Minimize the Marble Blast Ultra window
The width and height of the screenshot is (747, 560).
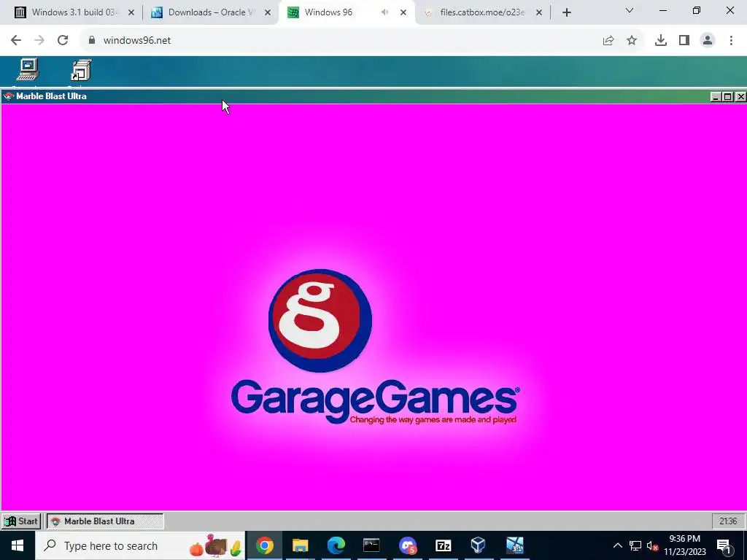click(x=716, y=97)
